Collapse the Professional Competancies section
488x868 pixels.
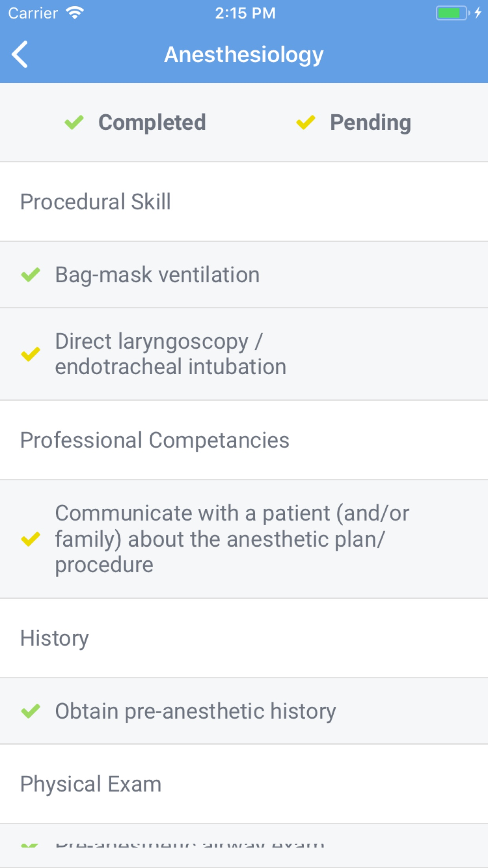154,440
